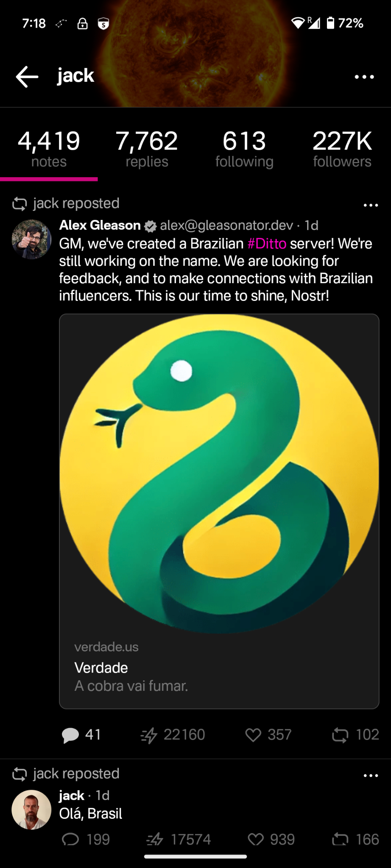The height and width of the screenshot is (868, 391).
Task: Switch to the 4,419 notes tab
Action: [49, 149]
